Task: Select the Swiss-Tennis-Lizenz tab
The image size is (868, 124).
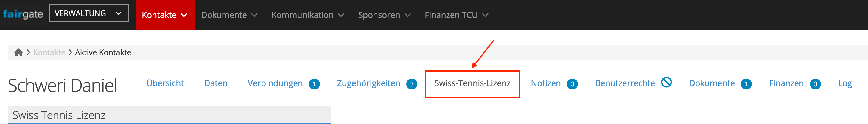Action: 472,83
